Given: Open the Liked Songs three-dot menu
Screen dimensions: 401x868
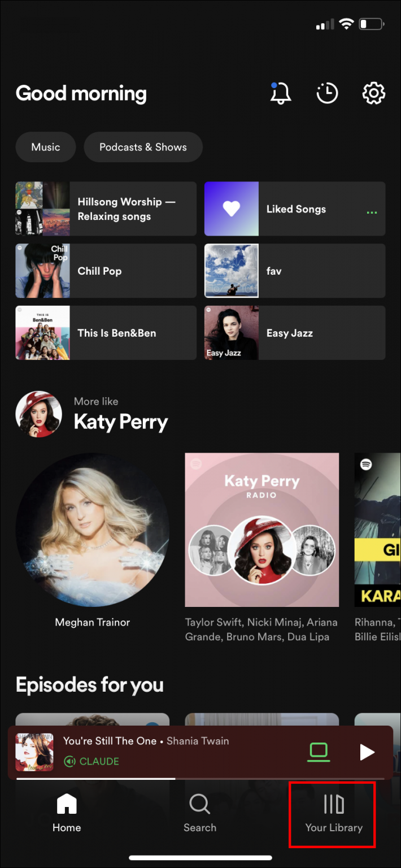Looking at the screenshot, I should [371, 213].
